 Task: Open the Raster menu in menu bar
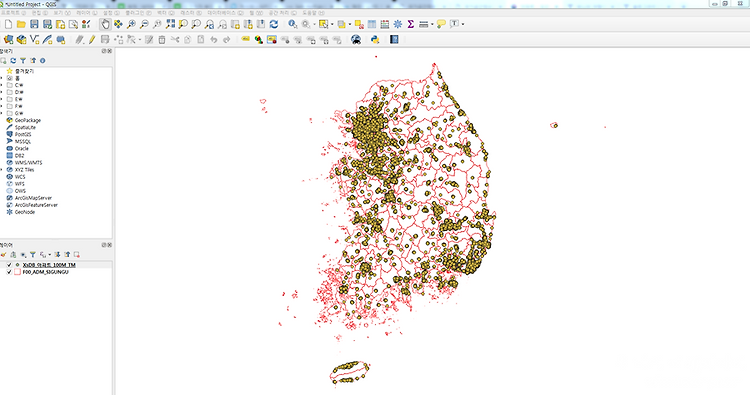click(x=190, y=13)
